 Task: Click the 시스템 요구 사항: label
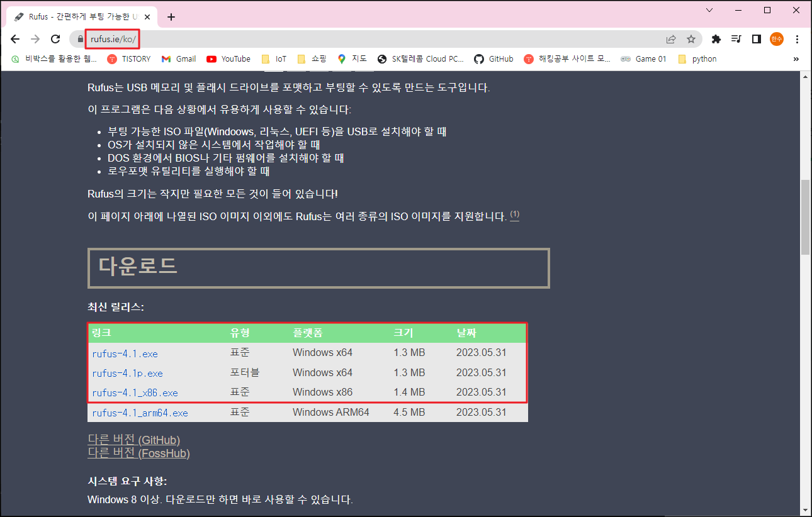tap(127, 481)
